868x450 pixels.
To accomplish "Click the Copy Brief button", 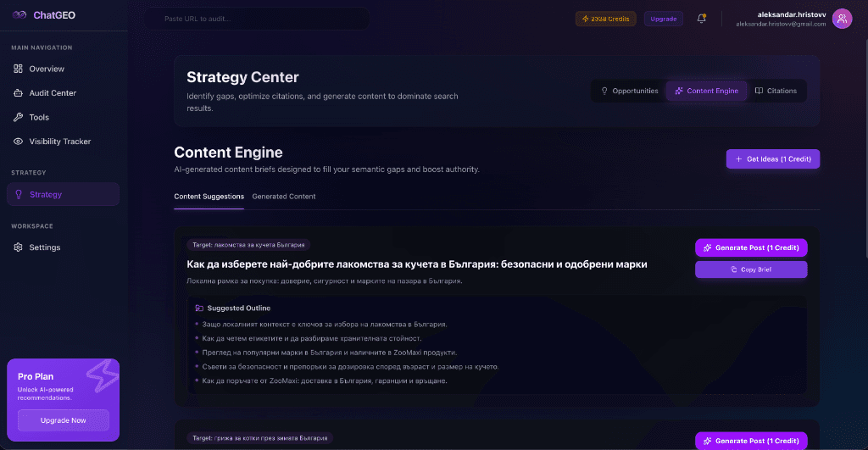I will tap(751, 269).
